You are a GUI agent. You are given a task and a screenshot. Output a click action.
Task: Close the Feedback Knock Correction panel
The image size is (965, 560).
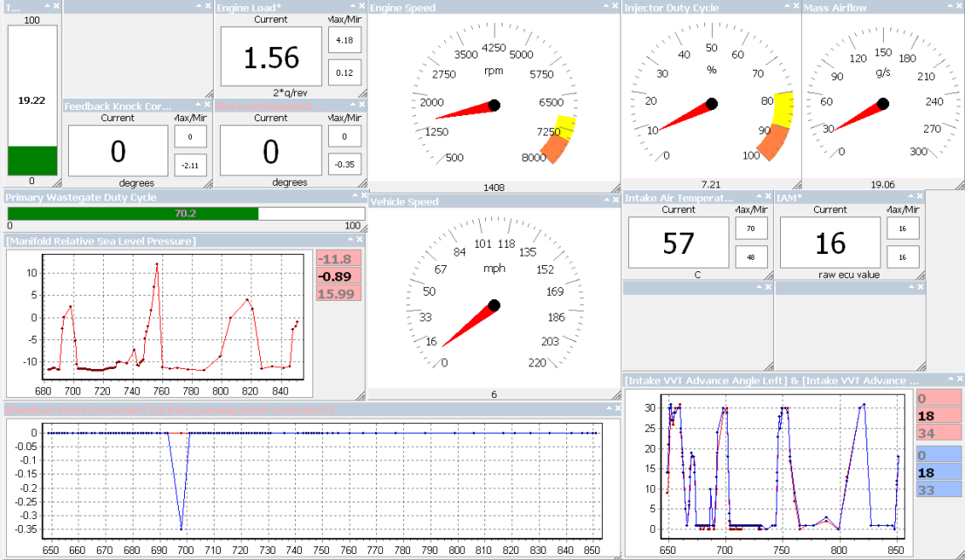click(209, 106)
